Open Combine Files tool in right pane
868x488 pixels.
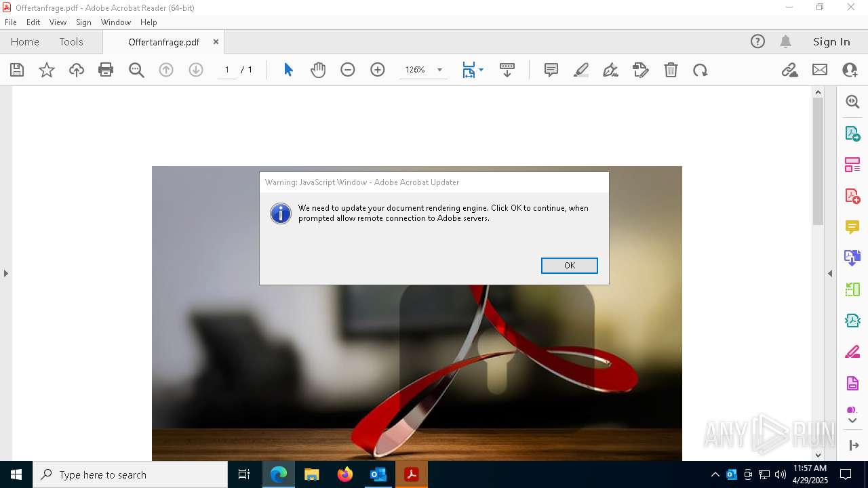[852, 258]
